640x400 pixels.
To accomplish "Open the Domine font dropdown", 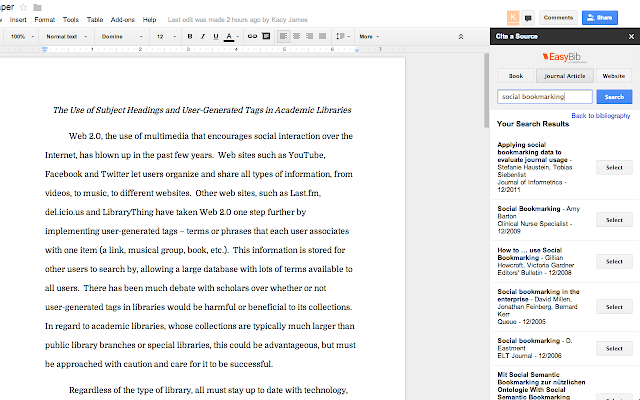I will pos(122,36).
